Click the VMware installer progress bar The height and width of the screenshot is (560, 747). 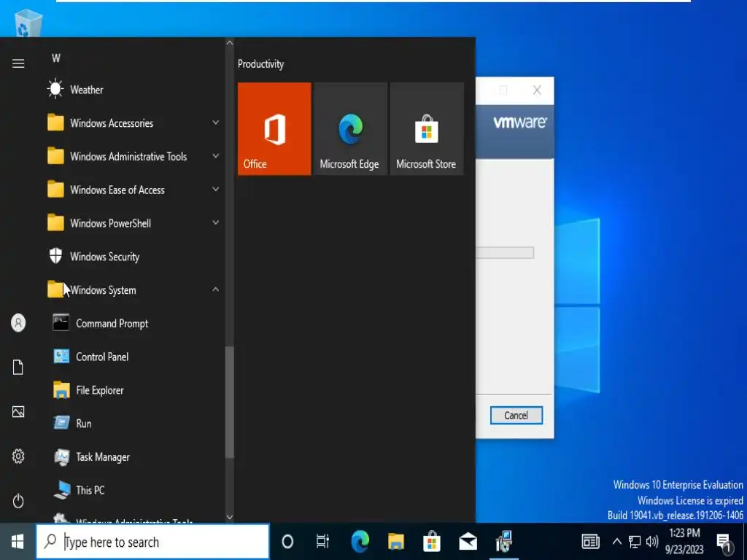click(x=505, y=252)
